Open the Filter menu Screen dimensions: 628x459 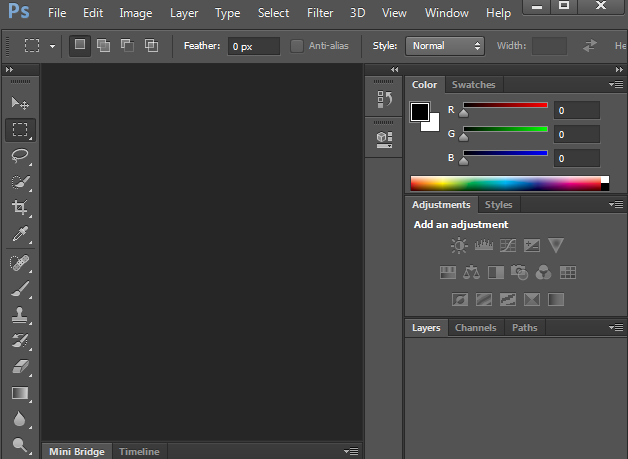[x=320, y=13]
